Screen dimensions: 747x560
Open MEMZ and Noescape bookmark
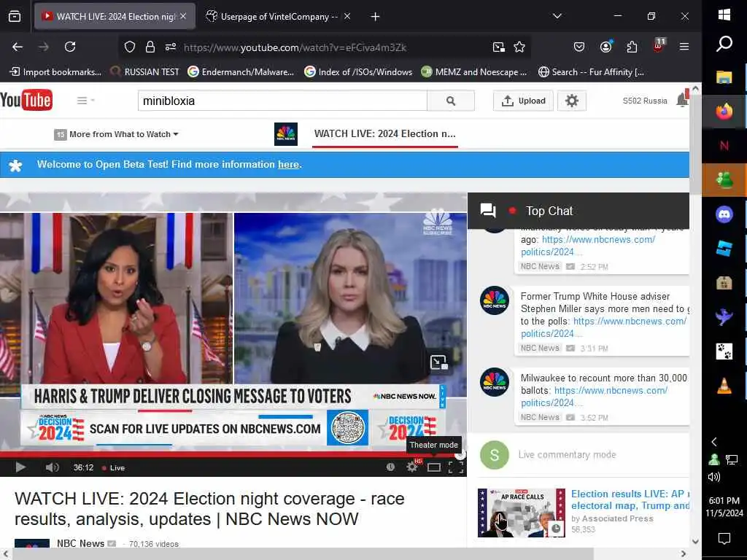coord(474,72)
